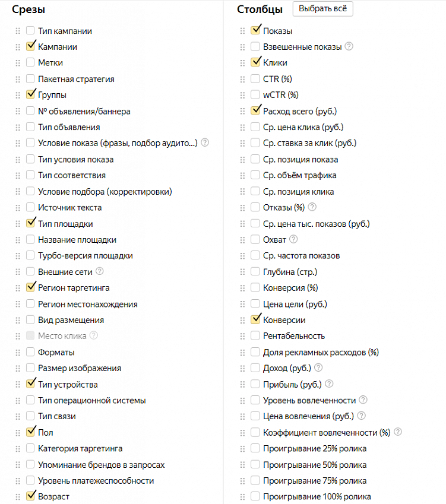Disable the Конверсии column checkbox
The image size is (446, 504).
(x=255, y=320)
